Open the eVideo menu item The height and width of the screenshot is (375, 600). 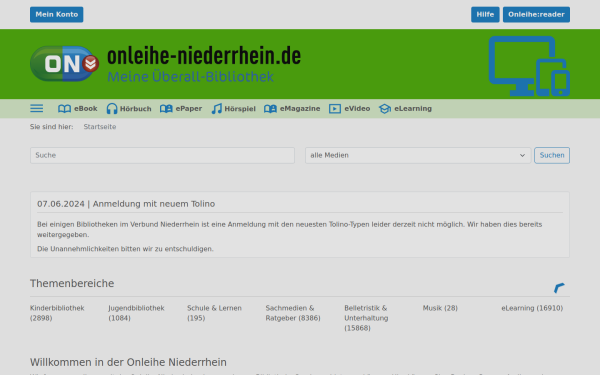[349, 109]
